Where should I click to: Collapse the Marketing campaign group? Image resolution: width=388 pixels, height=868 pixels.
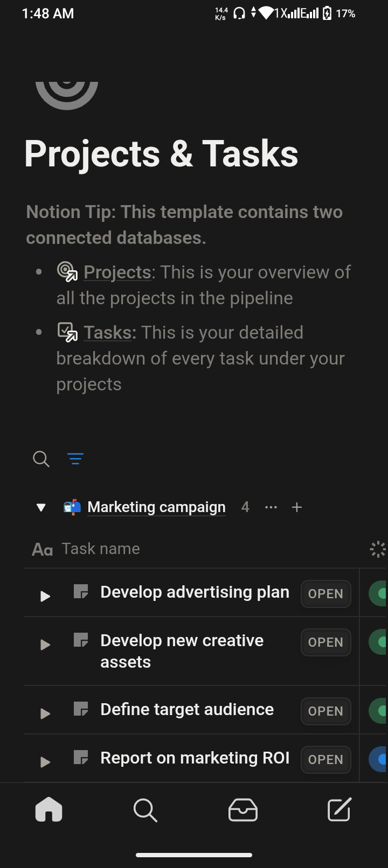click(41, 507)
